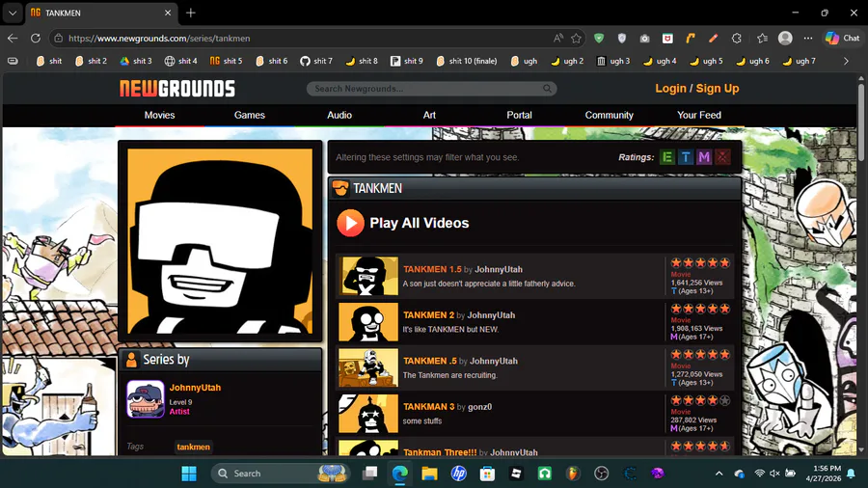Open the Windows Start menu

(189, 474)
